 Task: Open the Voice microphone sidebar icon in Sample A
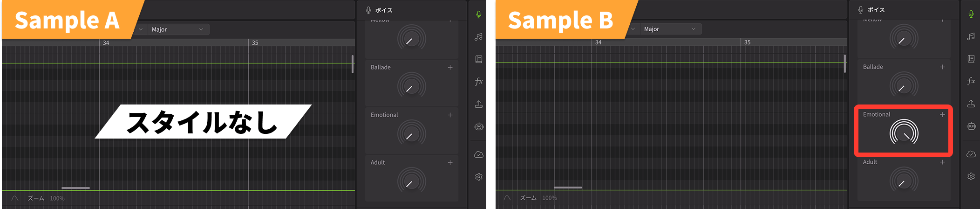(x=478, y=14)
